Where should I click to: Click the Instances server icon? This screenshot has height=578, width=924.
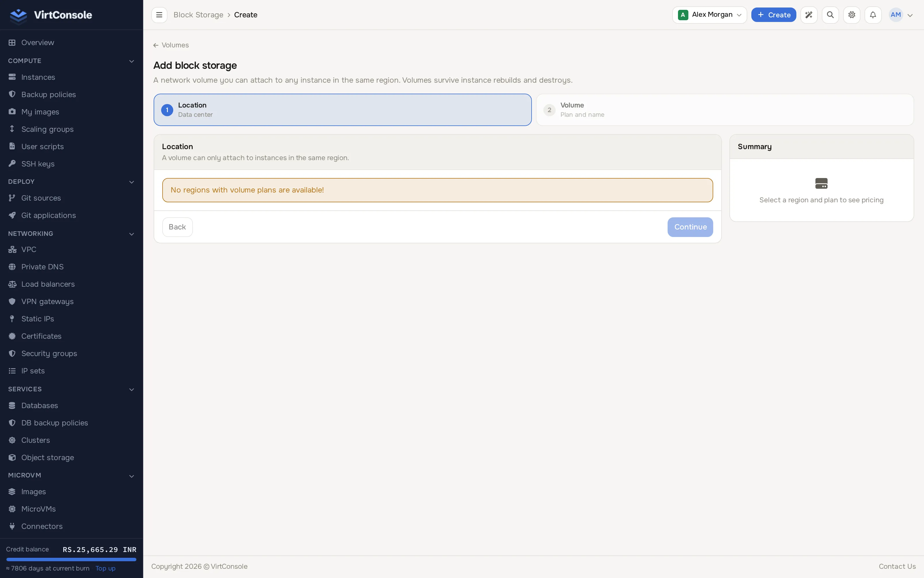[12, 77]
